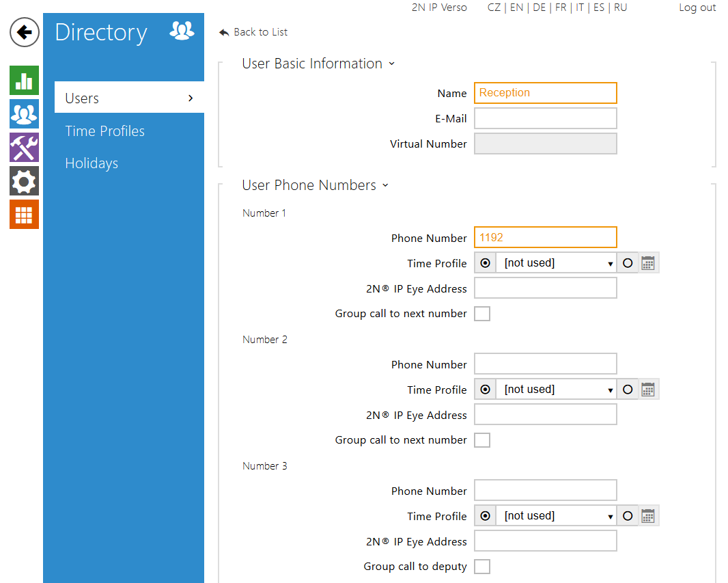728x583 pixels.
Task: Open Holidays in Directory menu
Action: [92, 163]
